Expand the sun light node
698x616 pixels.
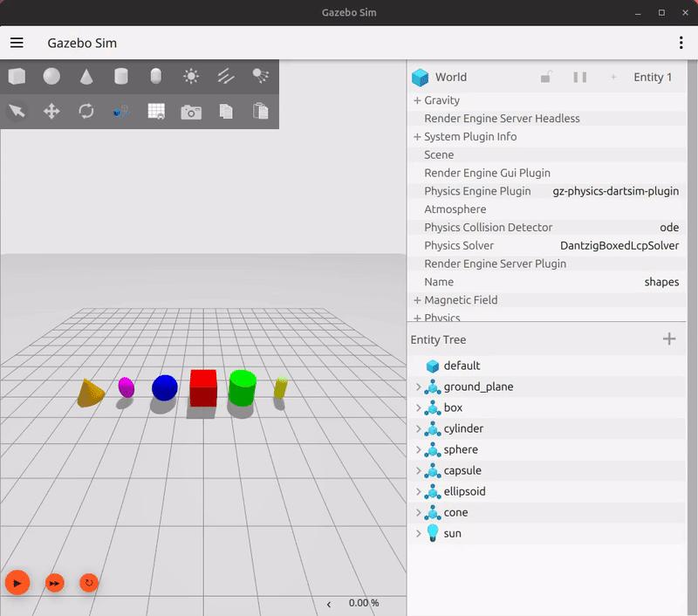pyautogui.click(x=418, y=533)
